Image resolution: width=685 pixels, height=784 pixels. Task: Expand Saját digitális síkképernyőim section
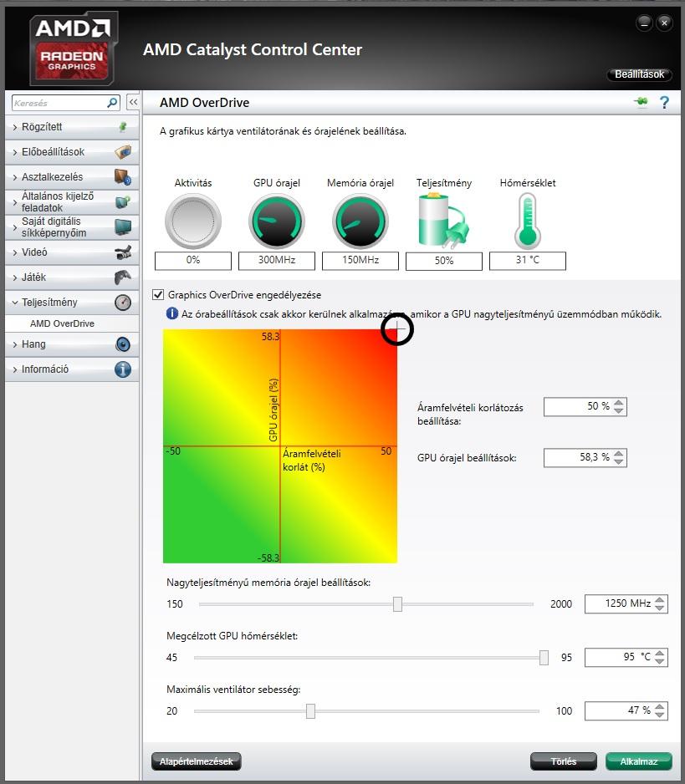(x=15, y=227)
